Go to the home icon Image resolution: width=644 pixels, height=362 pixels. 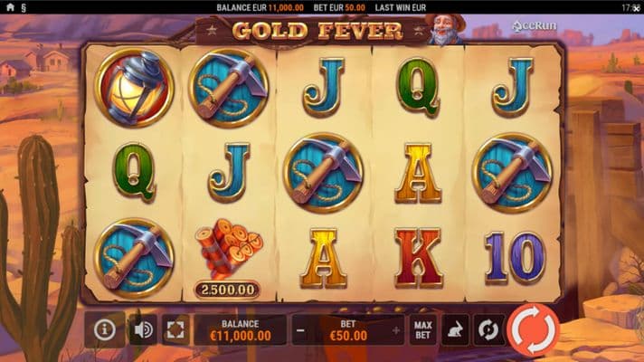click(10, 7)
